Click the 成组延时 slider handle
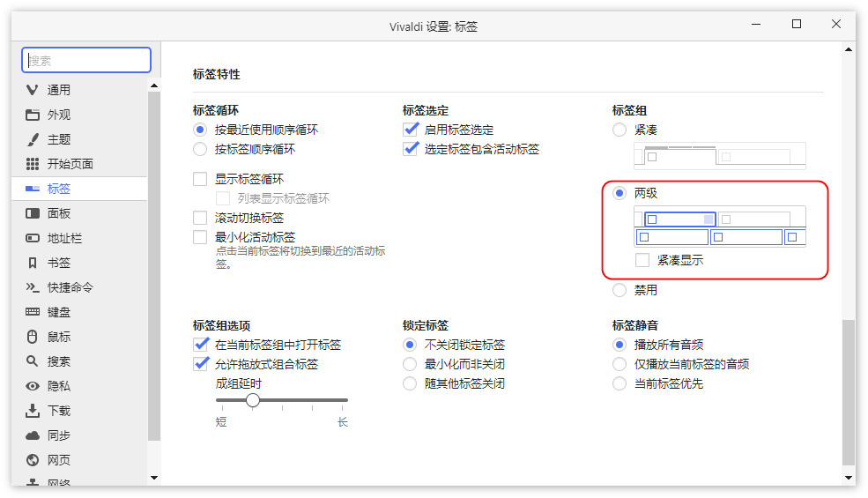Image resolution: width=868 pixels, height=498 pixels. pyautogui.click(x=252, y=400)
